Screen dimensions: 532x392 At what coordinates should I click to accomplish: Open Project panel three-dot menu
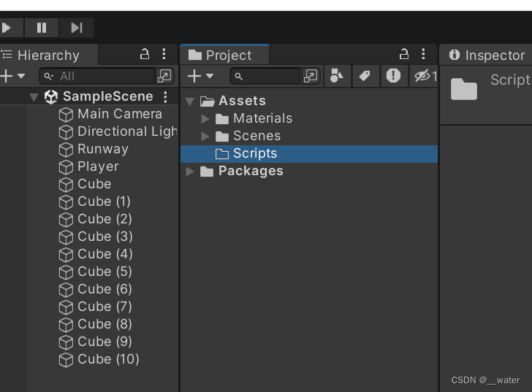[x=423, y=55]
